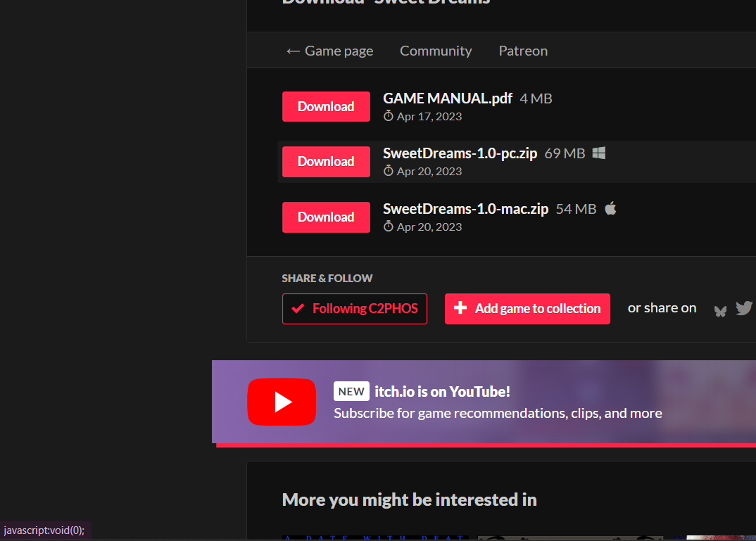The height and width of the screenshot is (541, 756).
Task: Click the SweetDreams-1.0-mac.zip filename
Action: pos(466,209)
